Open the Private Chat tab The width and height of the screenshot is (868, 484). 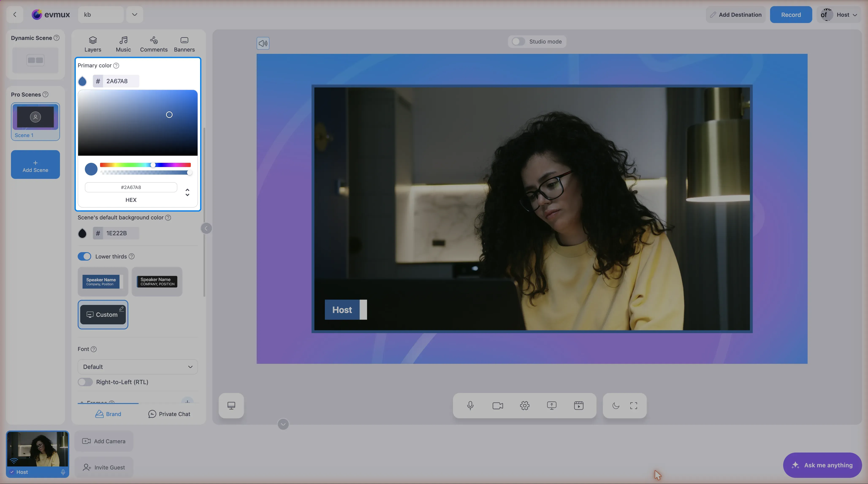[169, 414]
